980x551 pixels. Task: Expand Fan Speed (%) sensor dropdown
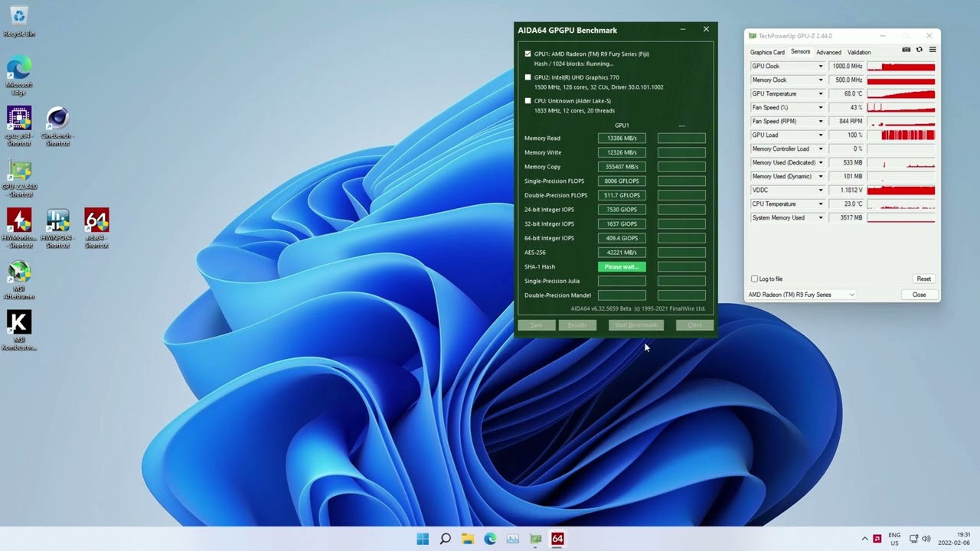click(821, 108)
